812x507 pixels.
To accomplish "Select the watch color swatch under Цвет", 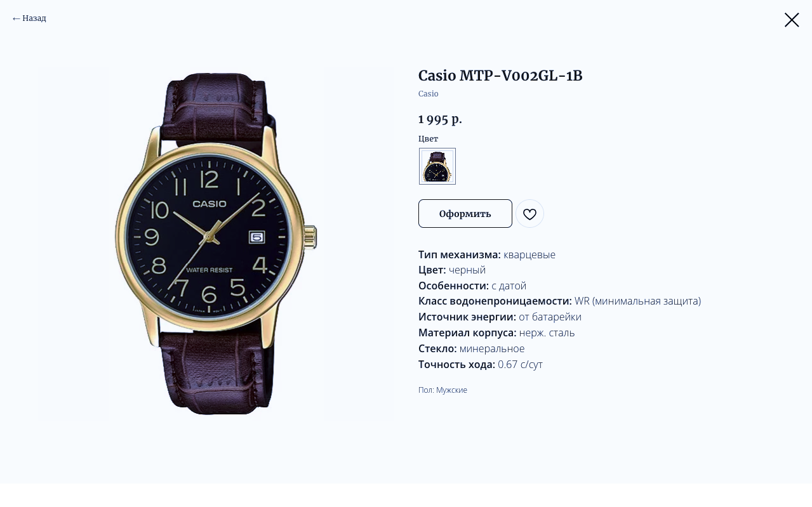I will pyautogui.click(x=437, y=166).
